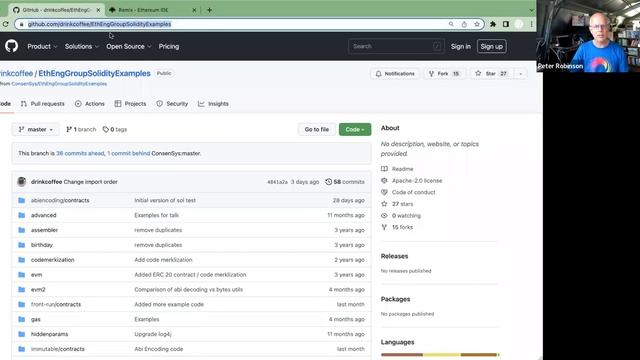Image resolution: width=640 pixels, height=360 pixels.
Task: Click the zoom magnifier icon in address bar
Action: pos(451,24)
